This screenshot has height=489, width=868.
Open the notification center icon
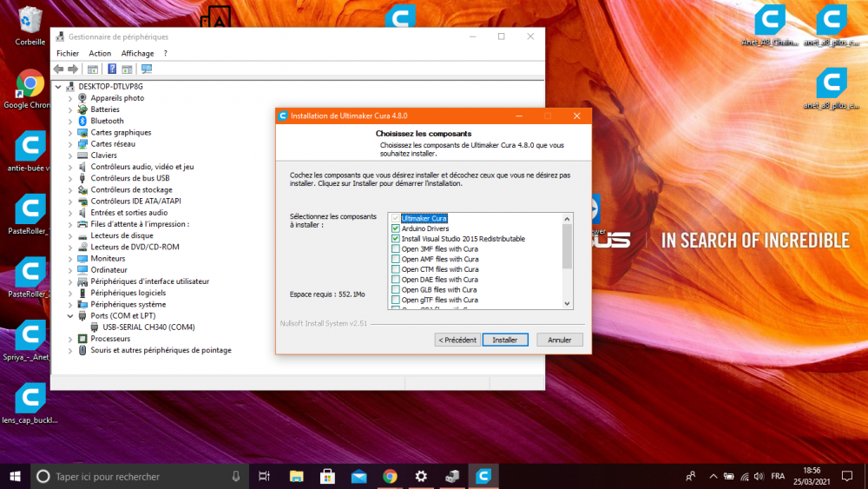point(846,476)
